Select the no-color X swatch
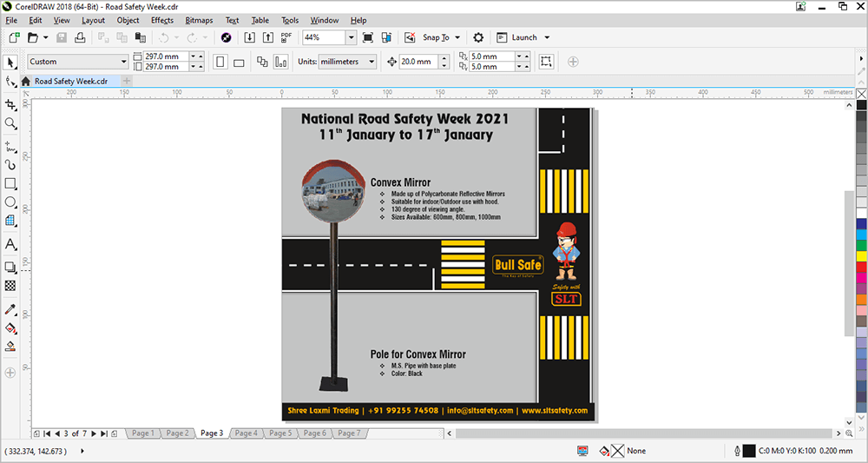The height and width of the screenshot is (463, 868). (861, 94)
